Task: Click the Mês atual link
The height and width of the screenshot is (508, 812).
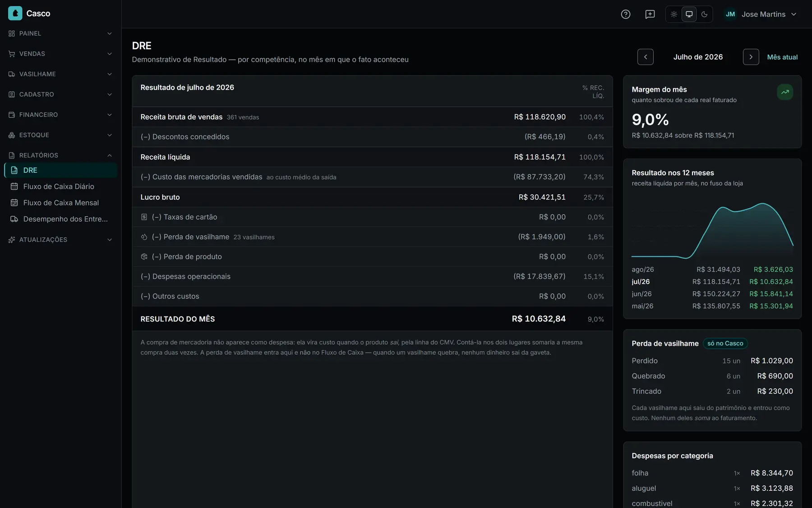Action: (x=782, y=57)
